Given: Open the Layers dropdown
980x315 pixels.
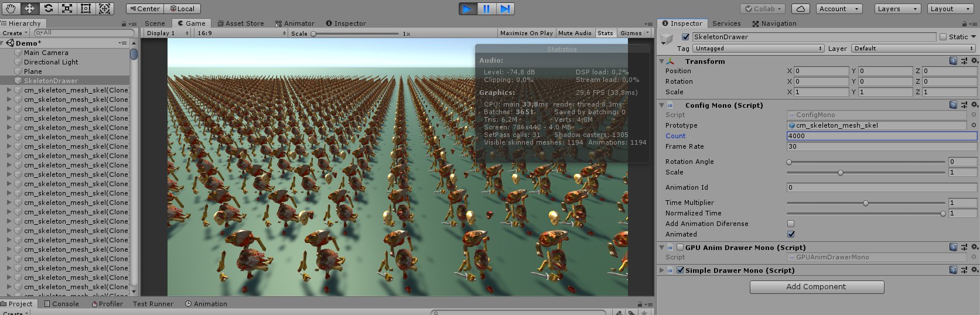Looking at the screenshot, I should pos(899,9).
